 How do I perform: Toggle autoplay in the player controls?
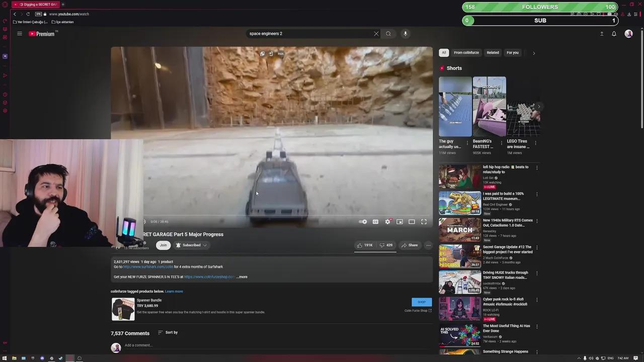click(x=363, y=222)
